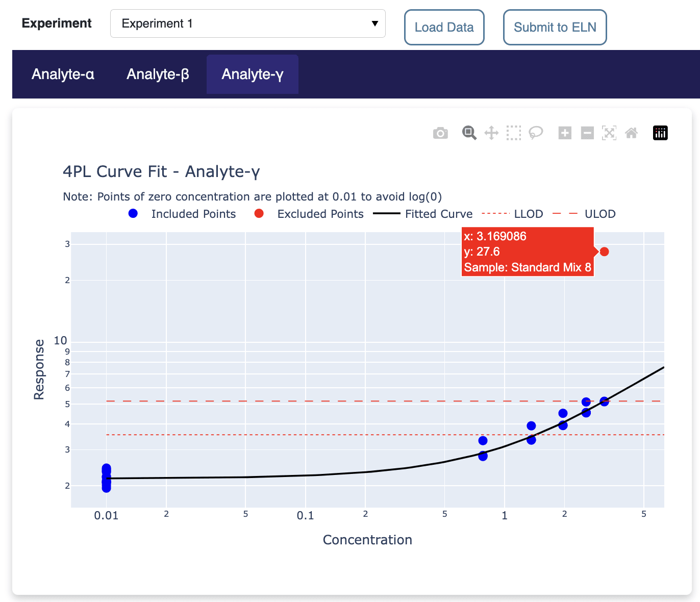The width and height of the screenshot is (700, 602).
Task: Click the Load Data button
Action: coord(444,28)
